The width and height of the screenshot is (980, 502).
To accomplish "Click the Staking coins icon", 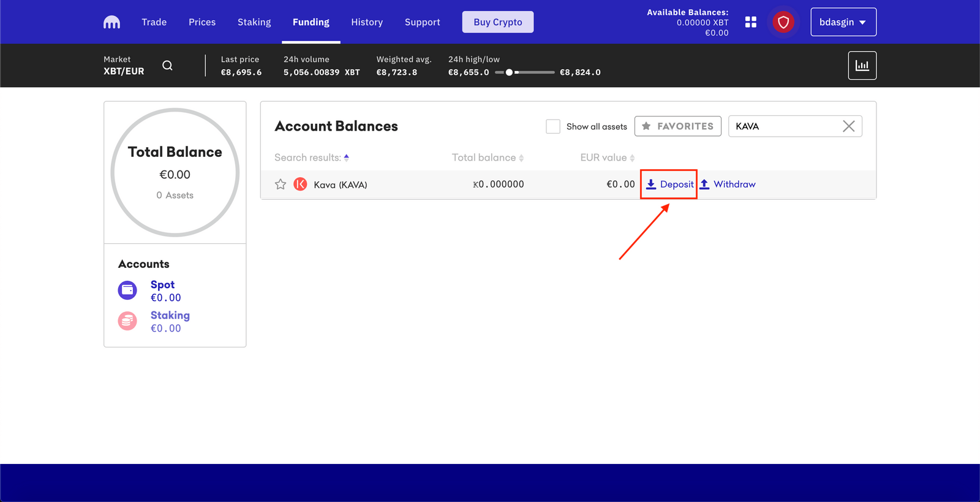I will click(127, 321).
